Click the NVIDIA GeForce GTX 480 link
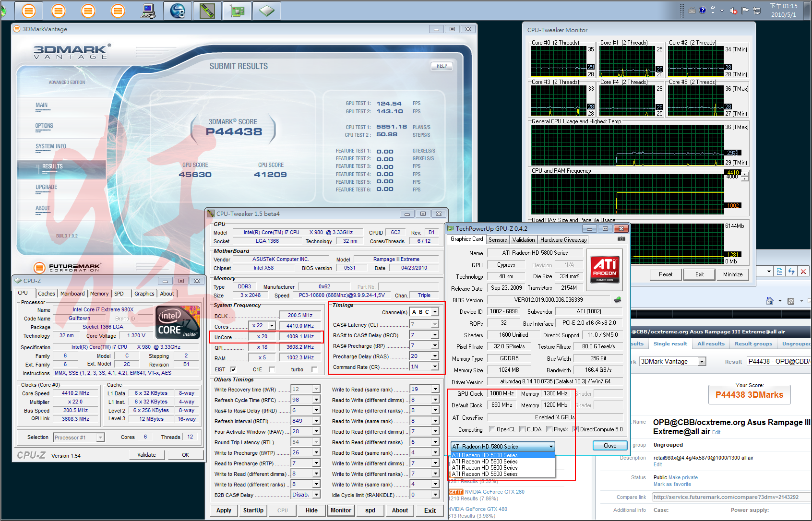Image resolution: width=812 pixels, height=521 pixels. pyautogui.click(x=478, y=509)
